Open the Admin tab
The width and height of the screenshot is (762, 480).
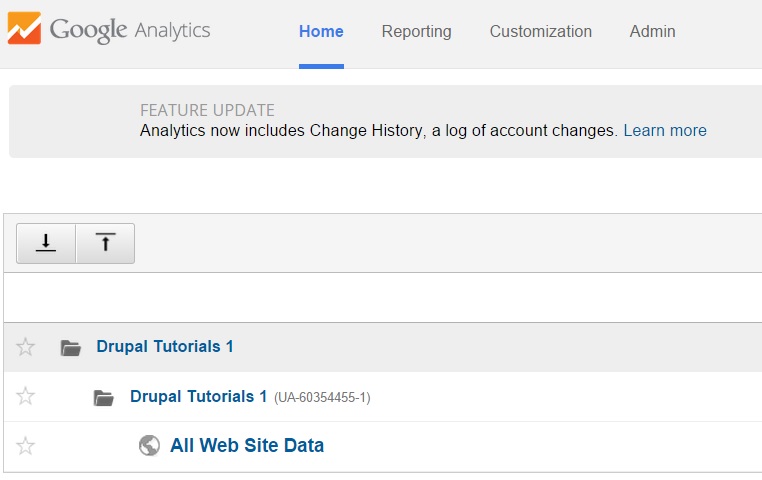653,32
